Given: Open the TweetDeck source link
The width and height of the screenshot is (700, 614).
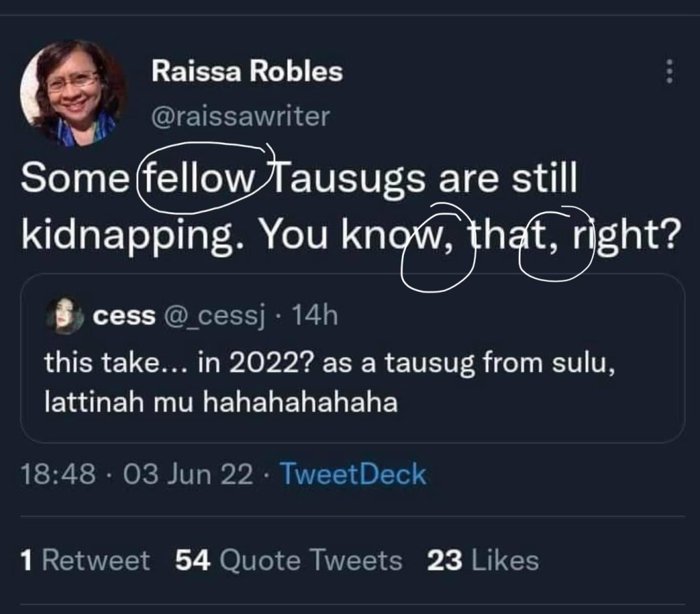Looking at the screenshot, I should pyautogui.click(x=353, y=475).
